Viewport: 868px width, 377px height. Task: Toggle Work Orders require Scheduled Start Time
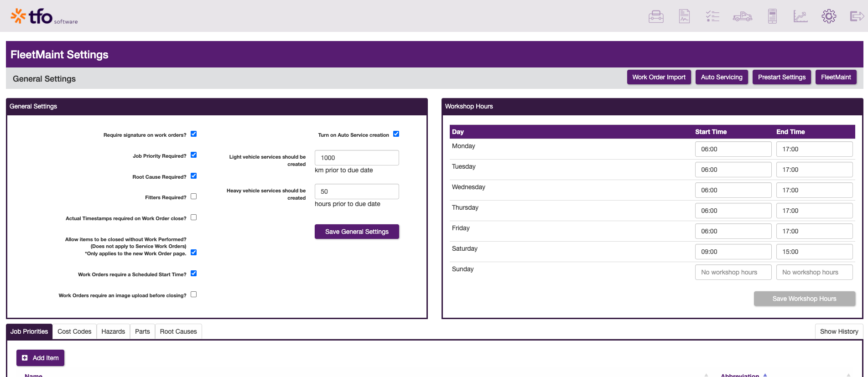pyautogui.click(x=194, y=274)
